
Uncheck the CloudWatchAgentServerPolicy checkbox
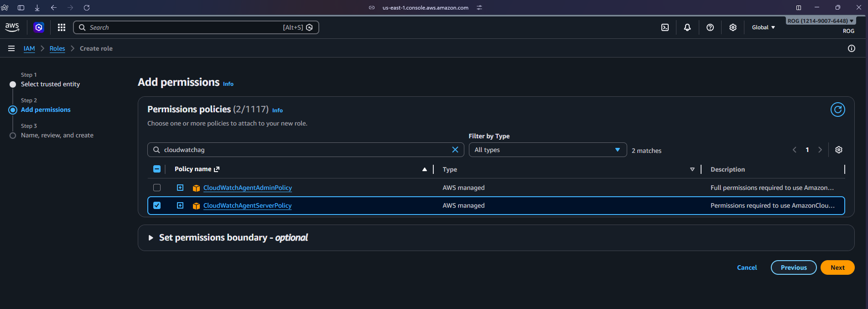(x=157, y=205)
